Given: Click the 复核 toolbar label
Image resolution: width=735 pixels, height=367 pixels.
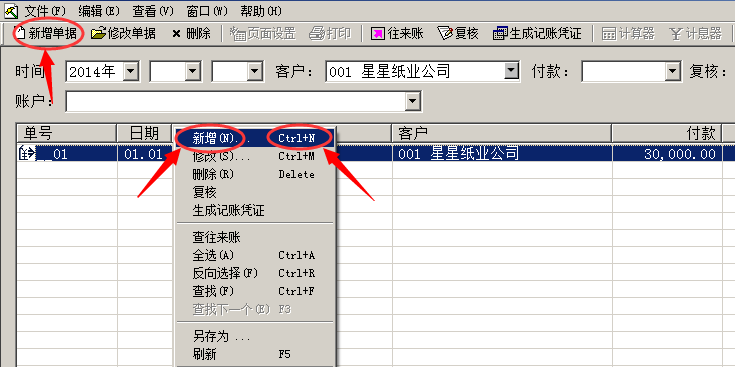Looking at the screenshot, I should click(466, 34).
